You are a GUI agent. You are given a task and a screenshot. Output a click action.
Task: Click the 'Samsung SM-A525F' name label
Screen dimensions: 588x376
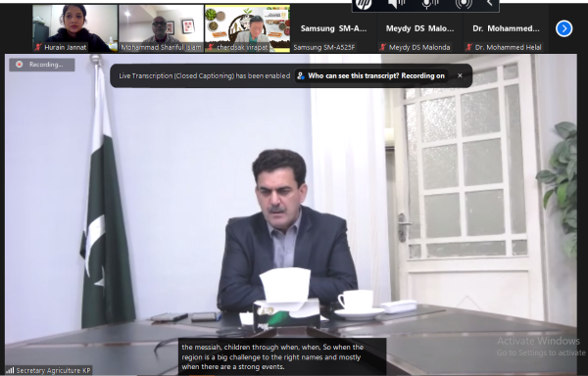point(324,47)
